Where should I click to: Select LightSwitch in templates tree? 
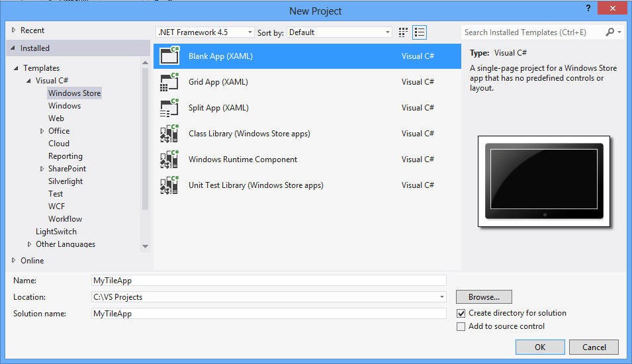[56, 232]
